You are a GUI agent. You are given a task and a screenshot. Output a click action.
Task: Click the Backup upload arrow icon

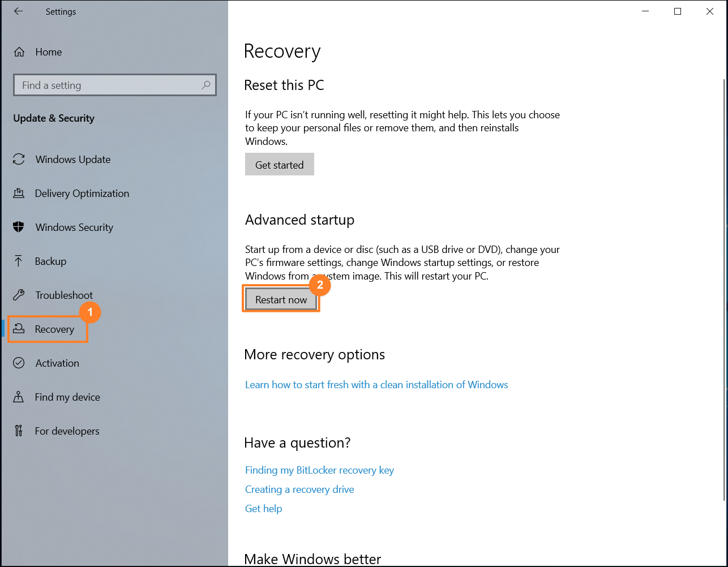tap(19, 261)
